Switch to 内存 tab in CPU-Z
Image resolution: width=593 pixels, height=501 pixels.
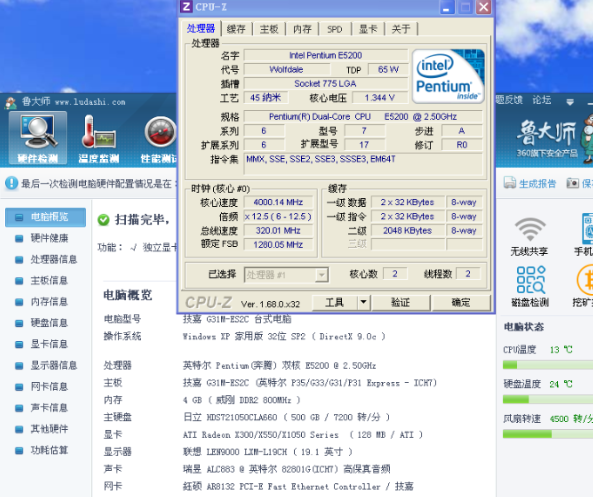pos(303,29)
